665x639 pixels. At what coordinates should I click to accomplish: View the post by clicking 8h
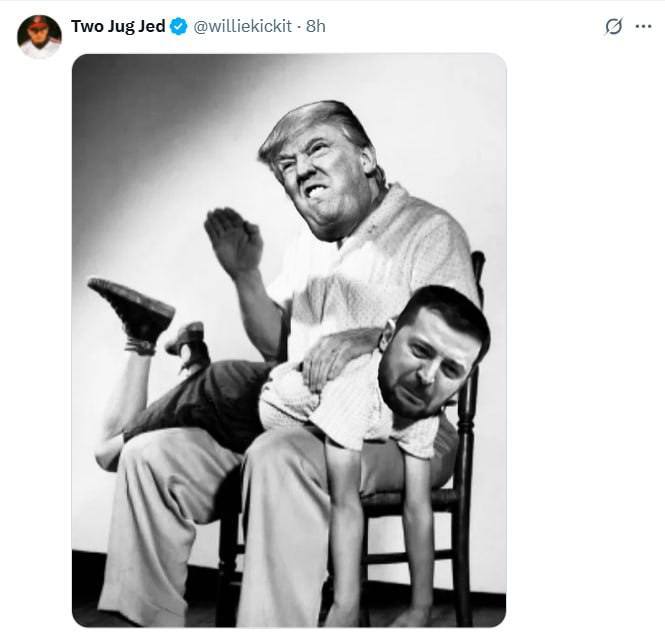point(316,27)
